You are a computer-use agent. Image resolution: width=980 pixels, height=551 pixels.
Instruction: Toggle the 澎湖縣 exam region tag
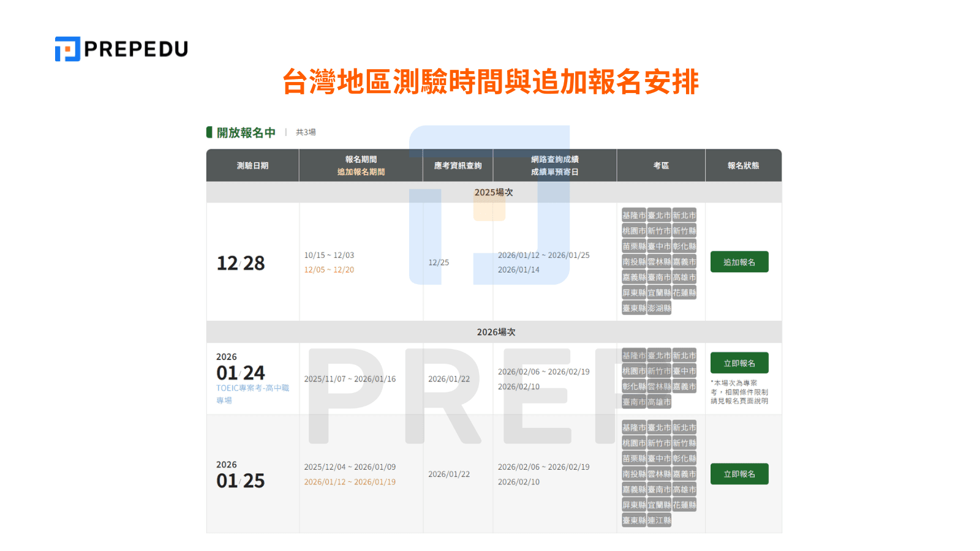coord(660,308)
